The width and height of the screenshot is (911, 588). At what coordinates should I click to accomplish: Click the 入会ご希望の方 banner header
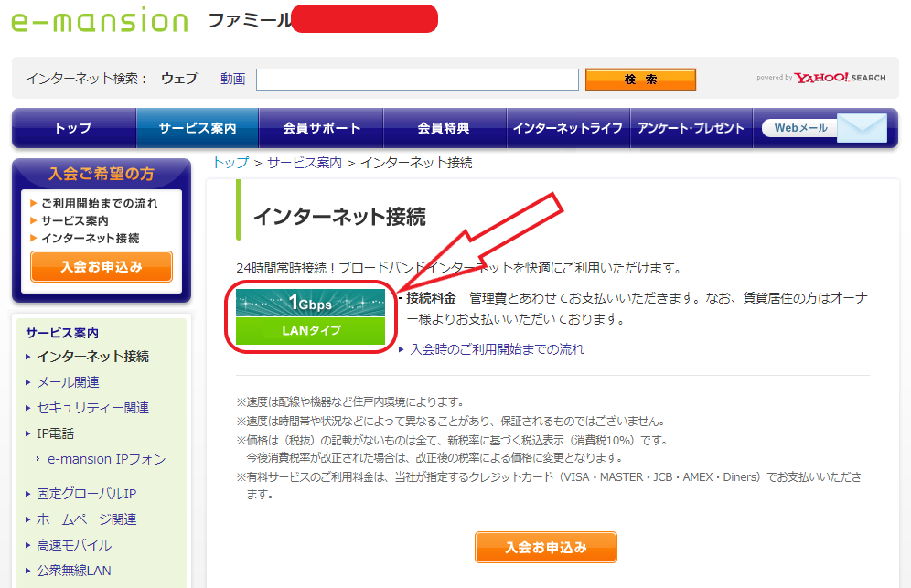click(x=101, y=174)
